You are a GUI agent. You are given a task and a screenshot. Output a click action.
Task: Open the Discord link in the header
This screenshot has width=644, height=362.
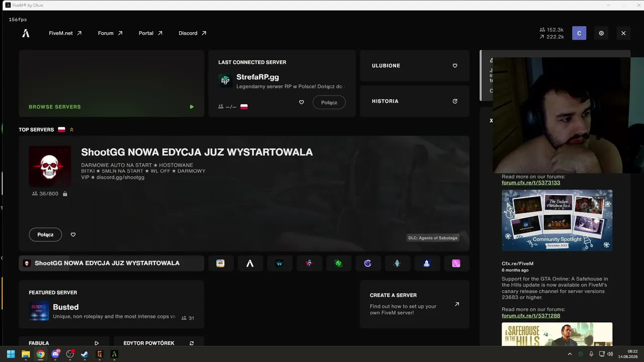192,33
